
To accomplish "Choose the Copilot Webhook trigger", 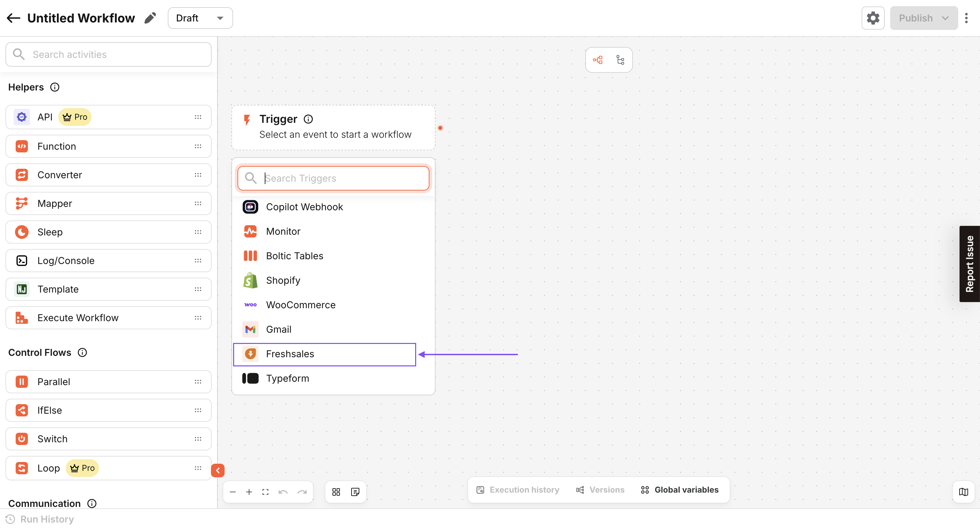I will click(333, 207).
